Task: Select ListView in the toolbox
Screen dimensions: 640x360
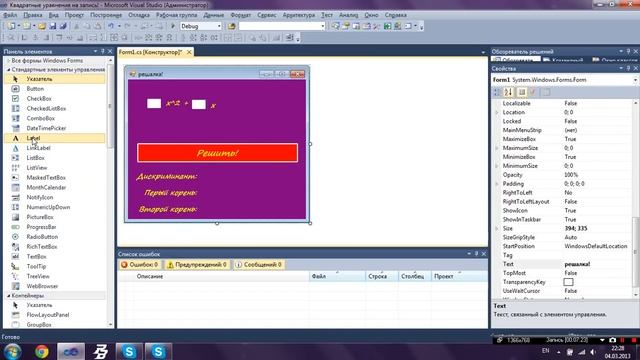Action: (x=37, y=168)
